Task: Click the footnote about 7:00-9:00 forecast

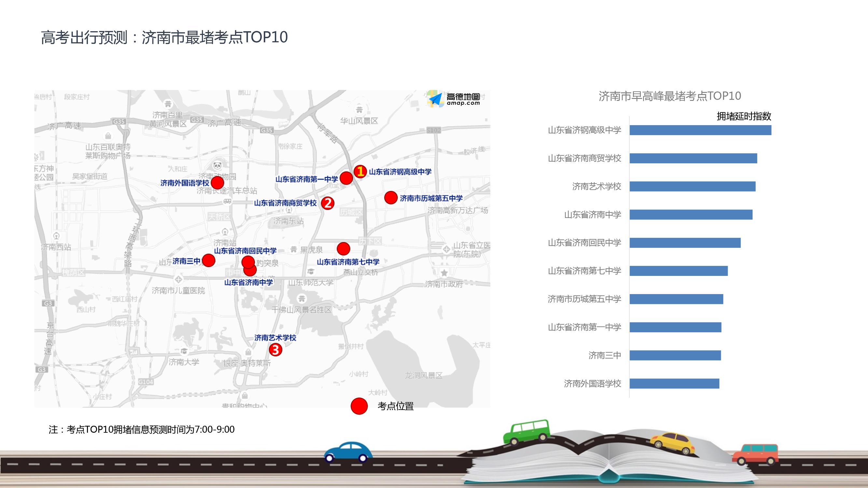Action: tap(142, 429)
